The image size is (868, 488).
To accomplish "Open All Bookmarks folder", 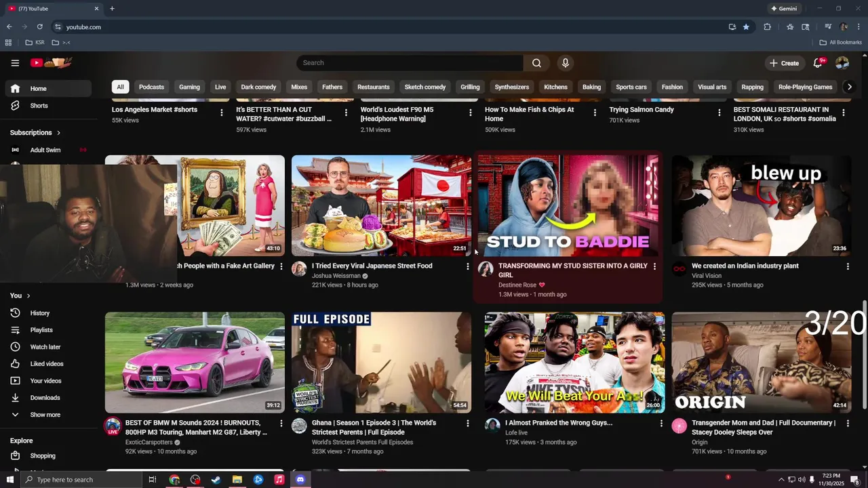I will click(x=840, y=43).
